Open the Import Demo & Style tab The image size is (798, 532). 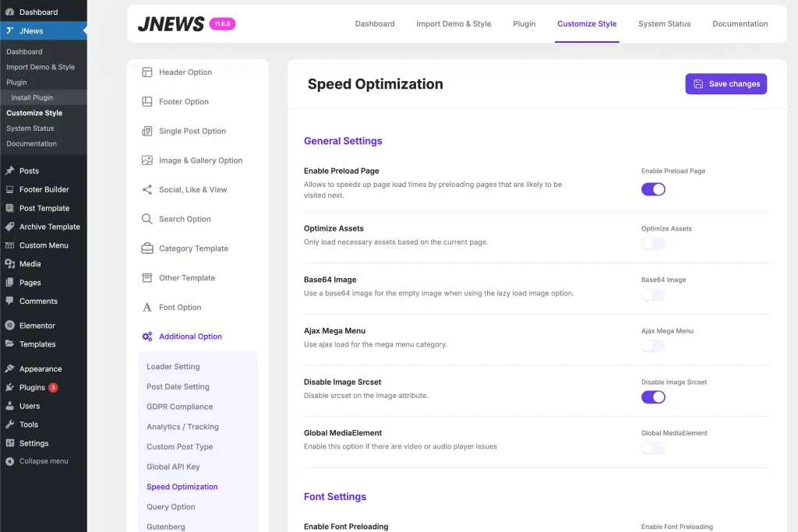pyautogui.click(x=454, y=23)
